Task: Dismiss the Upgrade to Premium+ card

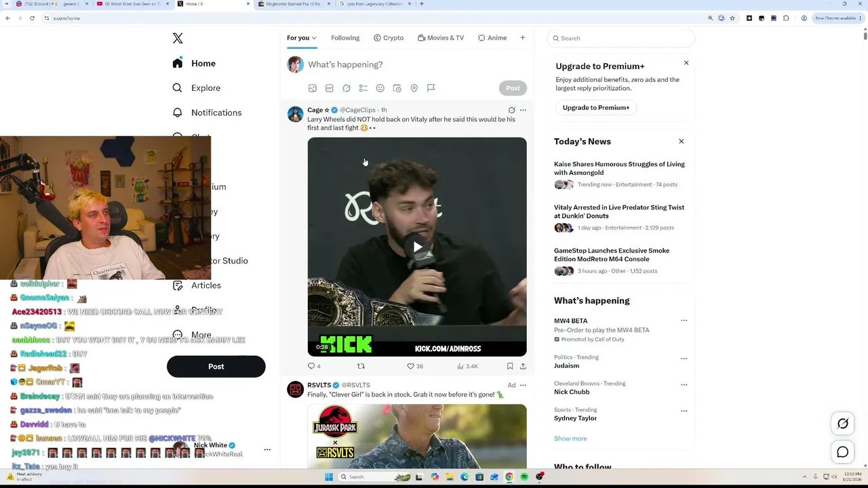Action: [686, 63]
